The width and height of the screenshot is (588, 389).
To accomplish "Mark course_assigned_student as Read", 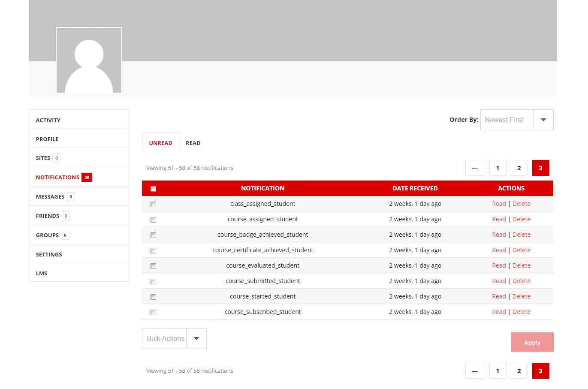I will click(x=499, y=219).
